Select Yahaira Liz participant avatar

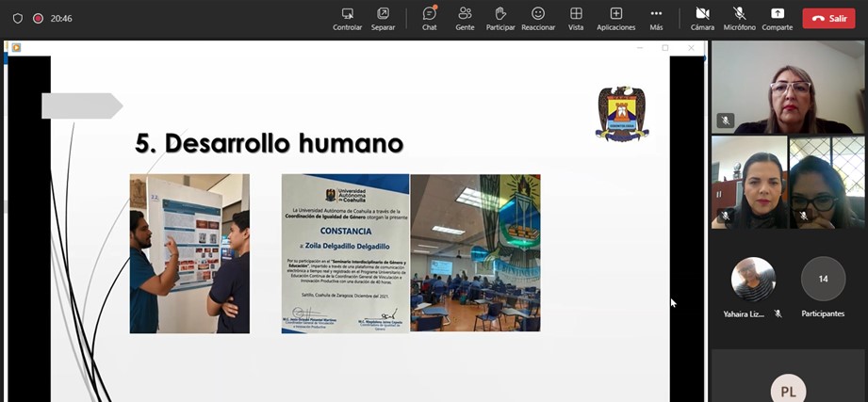pyautogui.click(x=753, y=280)
